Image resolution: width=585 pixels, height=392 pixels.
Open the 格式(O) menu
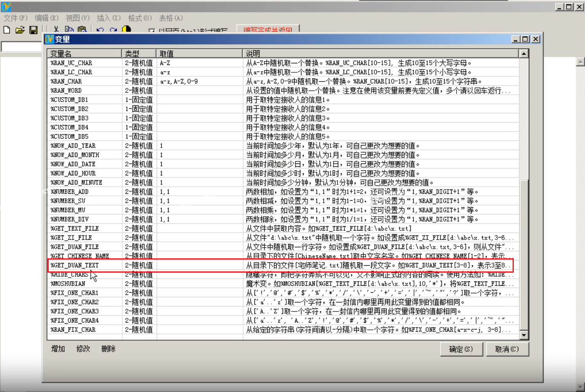point(140,18)
